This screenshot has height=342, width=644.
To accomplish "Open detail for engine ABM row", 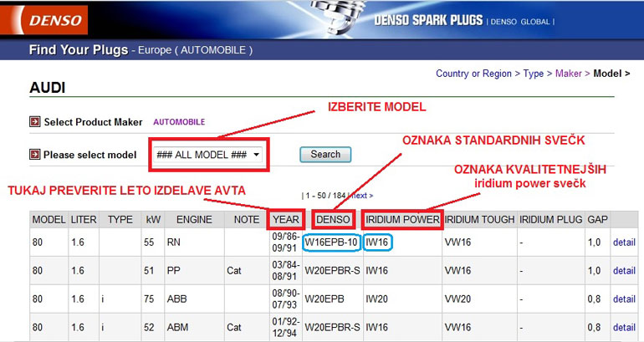I will [624, 327].
